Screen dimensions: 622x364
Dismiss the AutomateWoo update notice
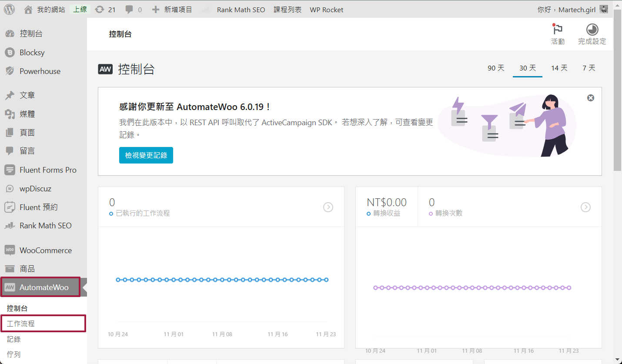(x=590, y=98)
